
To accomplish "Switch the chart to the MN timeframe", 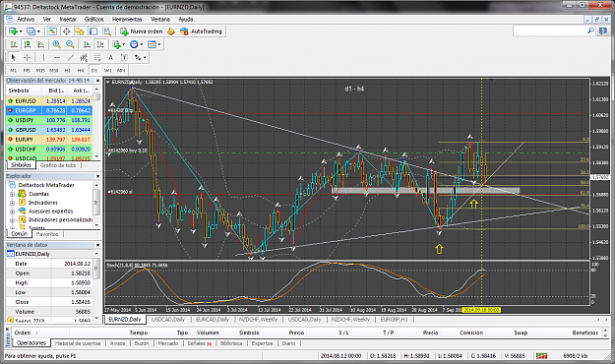I will pyautogui.click(x=121, y=70).
